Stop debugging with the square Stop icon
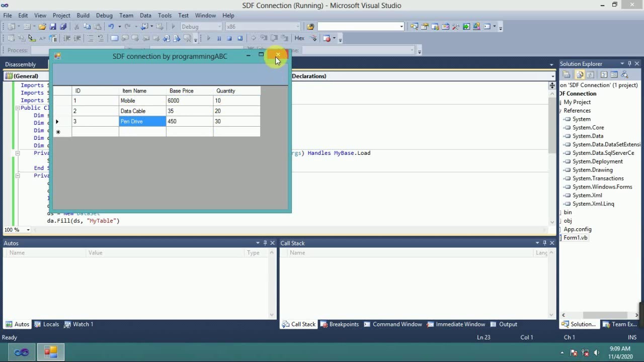The height and width of the screenshot is (362, 644). point(229,38)
